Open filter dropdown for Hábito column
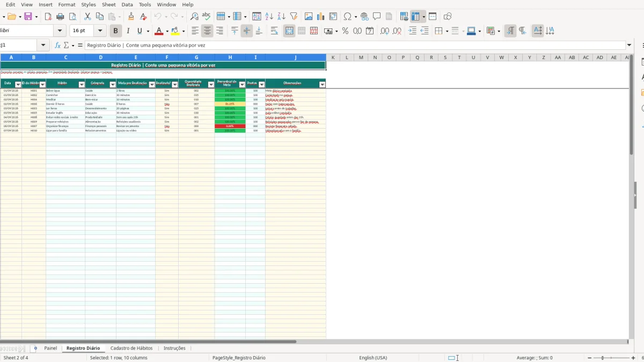This screenshot has height=362, width=644. click(x=82, y=84)
